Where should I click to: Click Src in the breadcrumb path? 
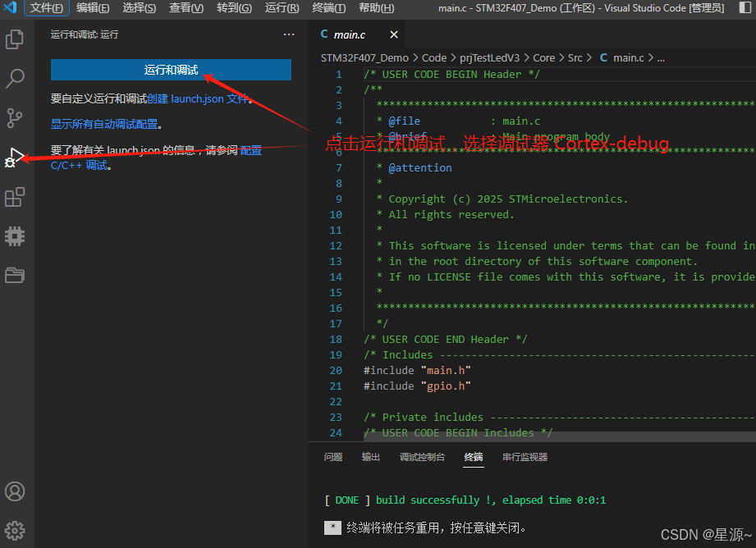(x=575, y=58)
